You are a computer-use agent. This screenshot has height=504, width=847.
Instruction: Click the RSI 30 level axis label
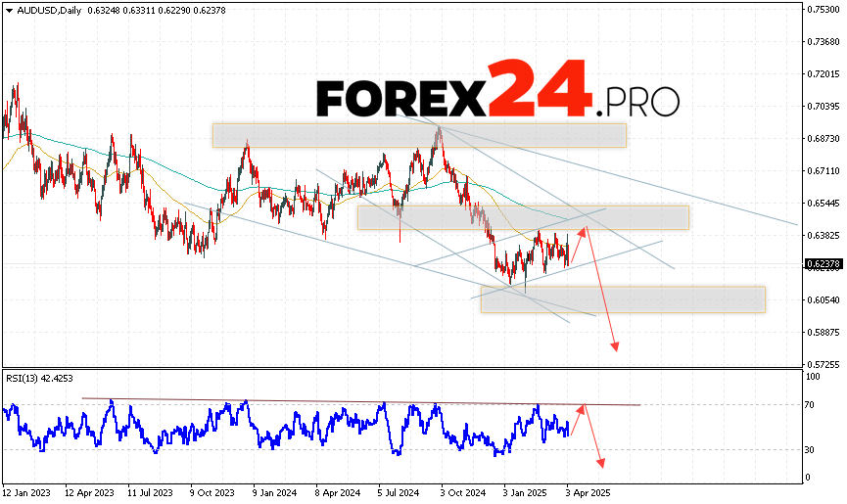[x=812, y=450]
